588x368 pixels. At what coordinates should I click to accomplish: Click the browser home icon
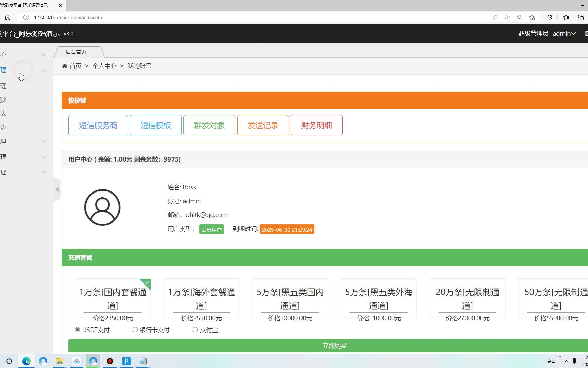[8, 17]
